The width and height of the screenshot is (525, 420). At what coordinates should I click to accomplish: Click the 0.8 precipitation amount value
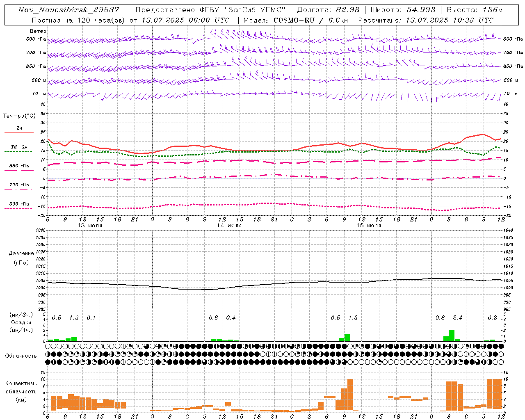coord(440,318)
